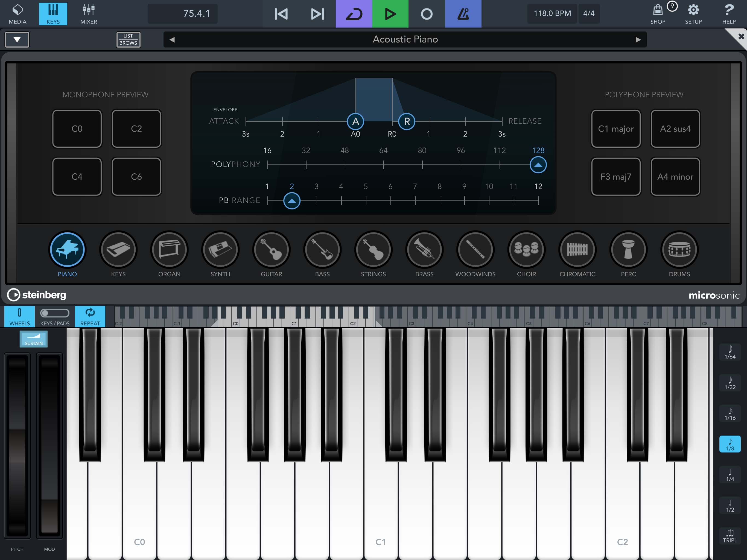Select the Brass trumpet icon
747x560 pixels.
point(424,250)
